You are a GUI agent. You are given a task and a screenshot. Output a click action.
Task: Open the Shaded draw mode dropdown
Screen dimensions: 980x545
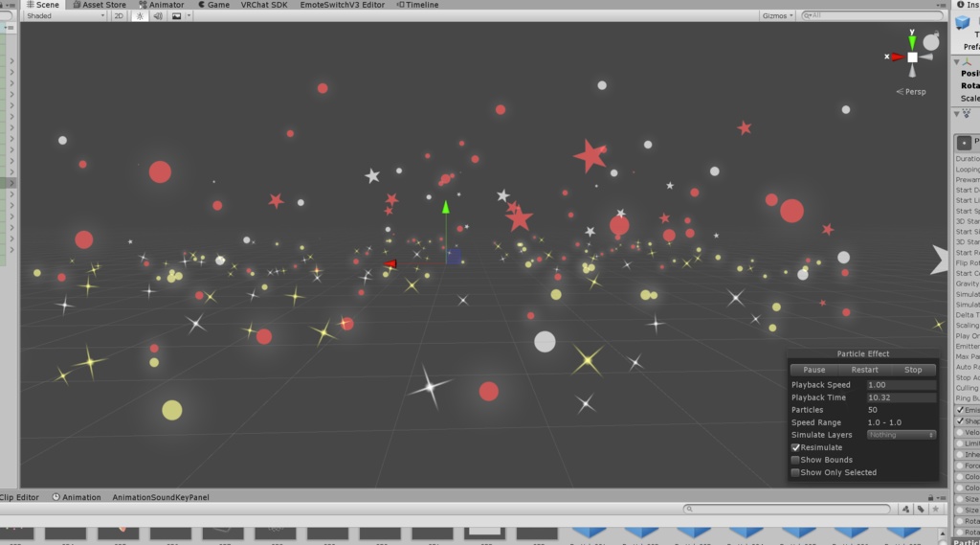click(65, 15)
